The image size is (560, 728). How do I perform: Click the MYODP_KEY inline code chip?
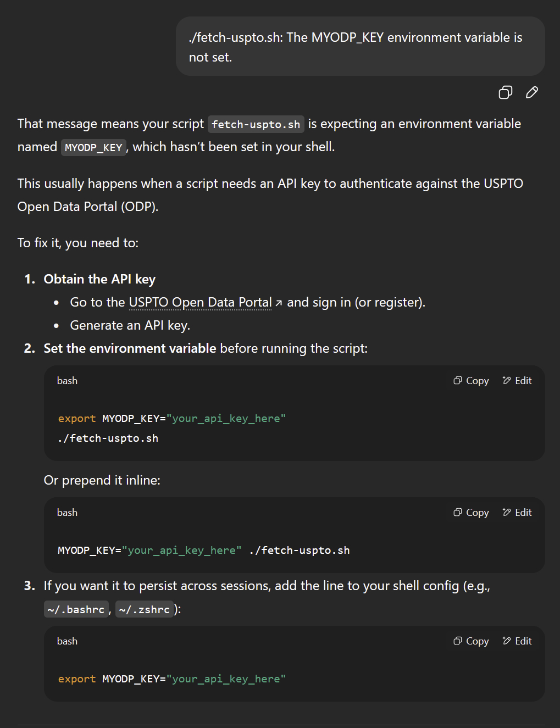[x=93, y=148]
